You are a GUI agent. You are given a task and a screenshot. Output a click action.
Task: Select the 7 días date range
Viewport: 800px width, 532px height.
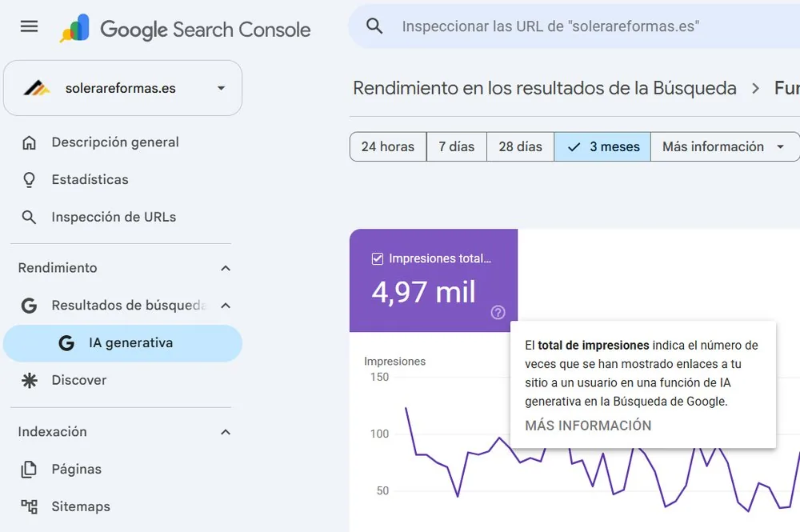click(457, 147)
